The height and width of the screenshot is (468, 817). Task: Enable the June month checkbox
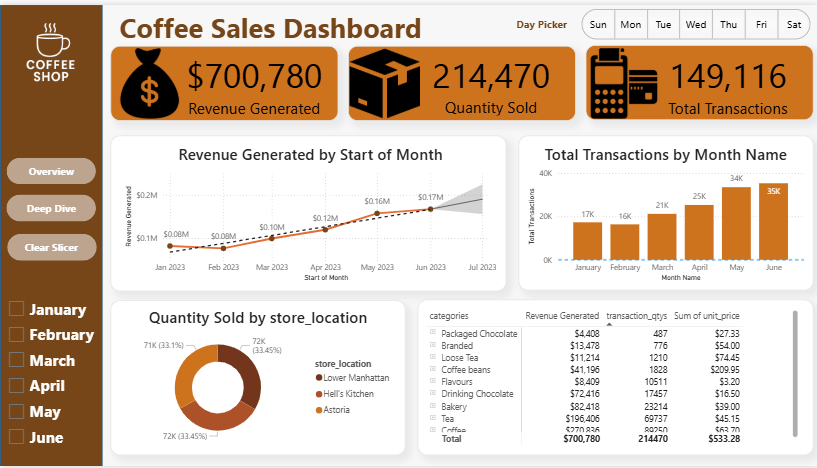point(16,437)
